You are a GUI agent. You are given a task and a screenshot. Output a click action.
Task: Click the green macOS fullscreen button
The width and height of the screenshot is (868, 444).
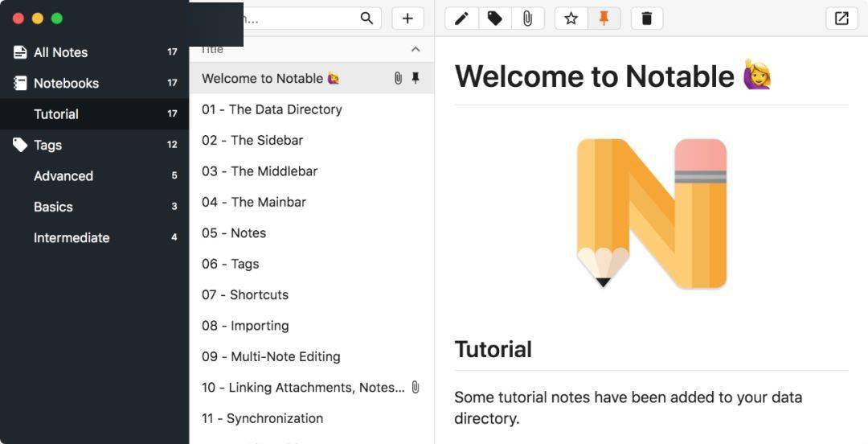[x=56, y=18]
